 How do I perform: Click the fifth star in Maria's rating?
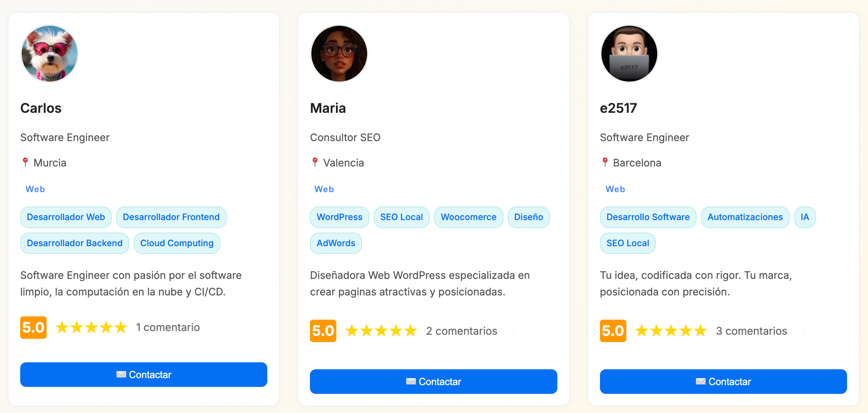pos(411,331)
